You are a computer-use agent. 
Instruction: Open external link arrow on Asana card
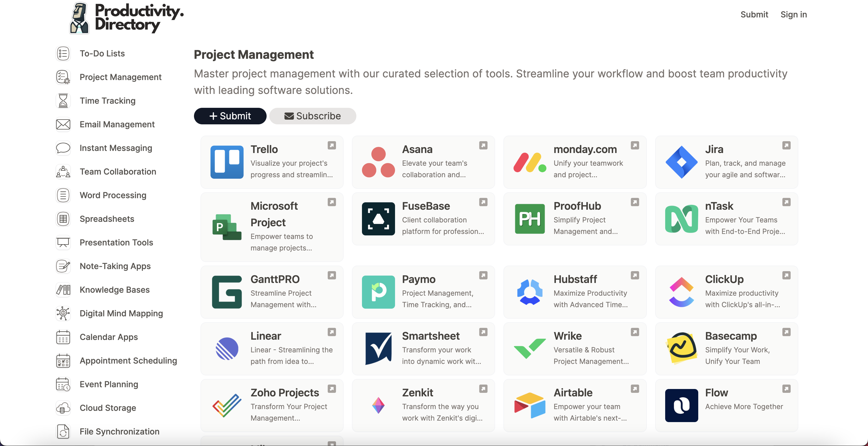coord(483,145)
